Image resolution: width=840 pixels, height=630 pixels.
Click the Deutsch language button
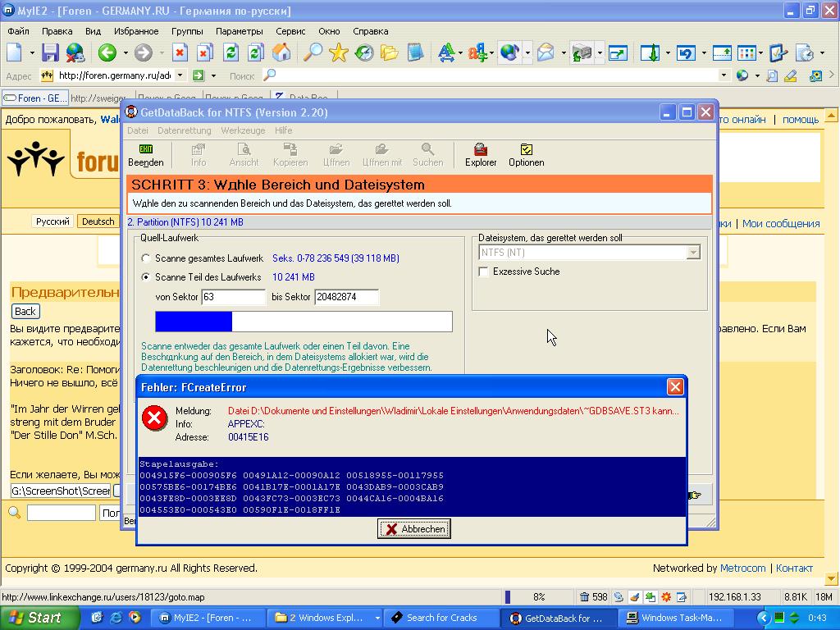(x=98, y=221)
